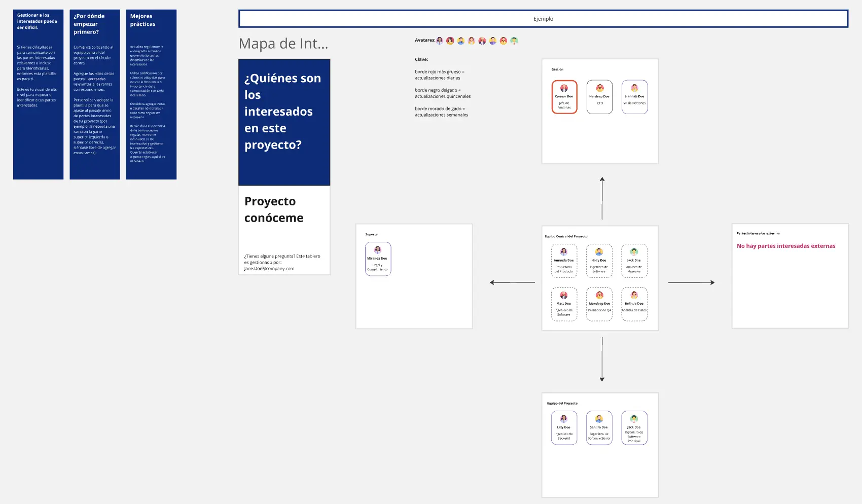This screenshot has height=504, width=862.
Task: Click the avatar on Lilly Doe's card
Action: pyautogui.click(x=563, y=419)
